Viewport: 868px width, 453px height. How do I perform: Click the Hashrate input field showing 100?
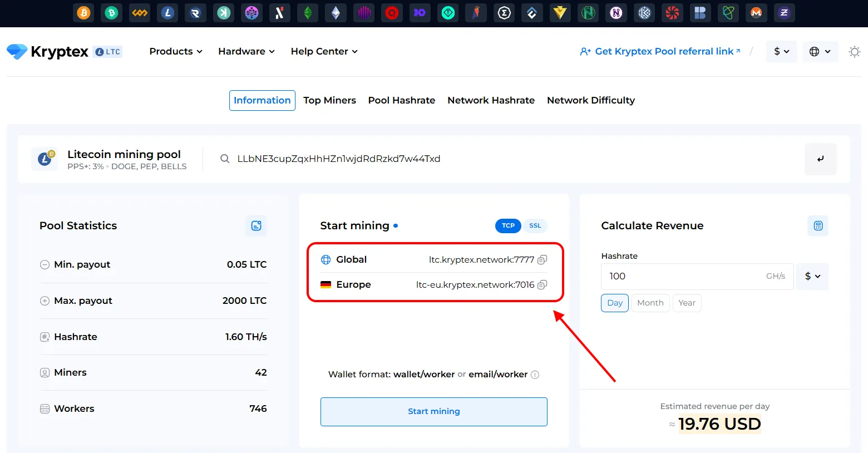[697, 277]
